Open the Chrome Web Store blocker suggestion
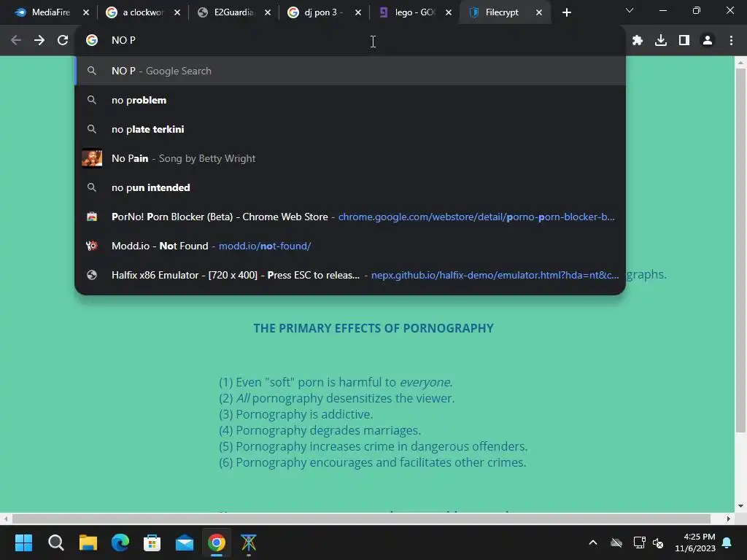The height and width of the screenshot is (560, 747). pyautogui.click(x=350, y=217)
